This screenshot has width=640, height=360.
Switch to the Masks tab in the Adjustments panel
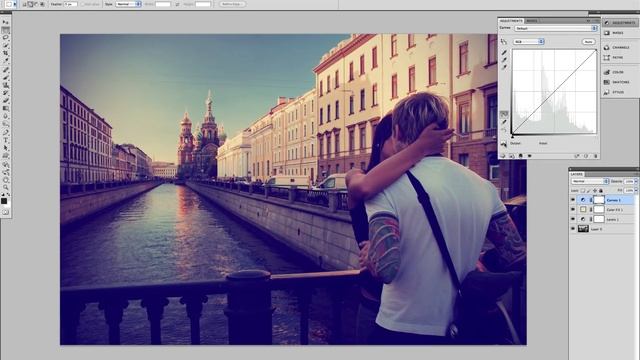pos(532,21)
